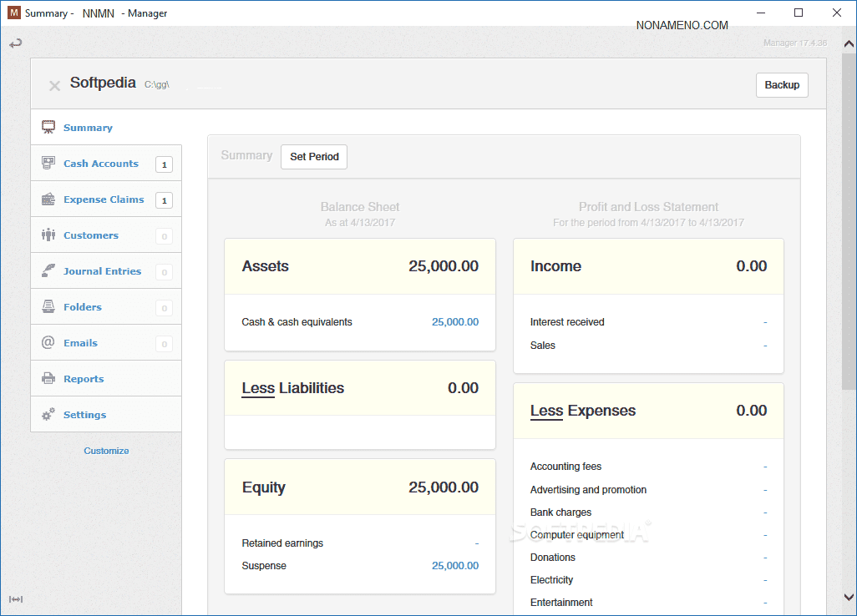Open Cash & cash equivalents 25,000.00 amount
The image size is (857, 616).
pos(455,322)
